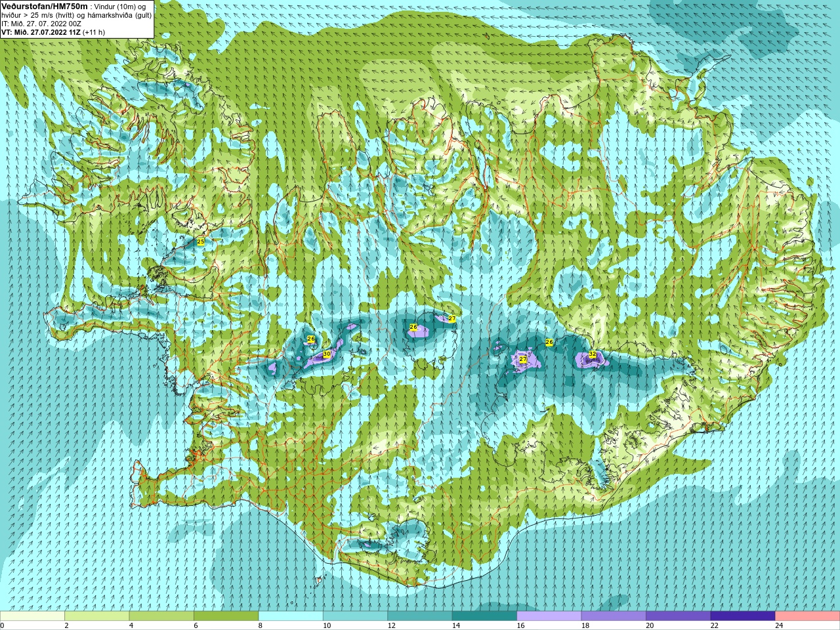This screenshot has height=630, width=840.
Task: Click the 'Vindur (10m) og' caption text
Action: click(120, 7)
